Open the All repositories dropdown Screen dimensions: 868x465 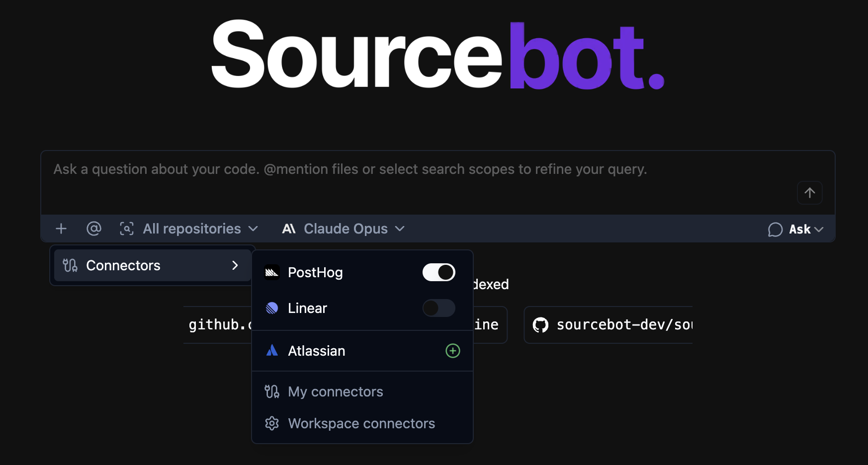pyautogui.click(x=189, y=229)
